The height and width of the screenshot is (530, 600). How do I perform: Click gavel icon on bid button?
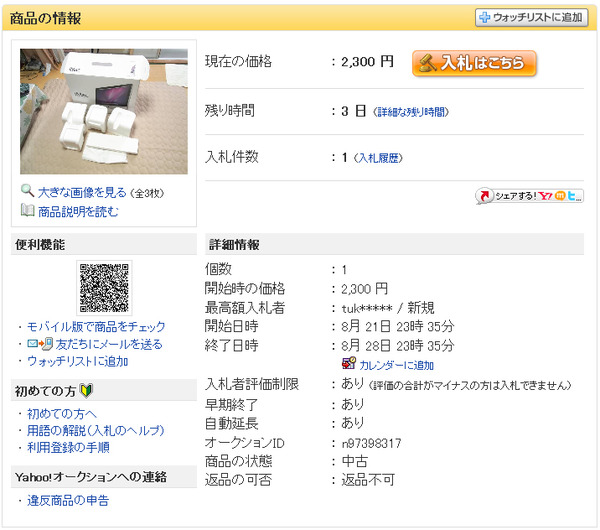coord(427,63)
